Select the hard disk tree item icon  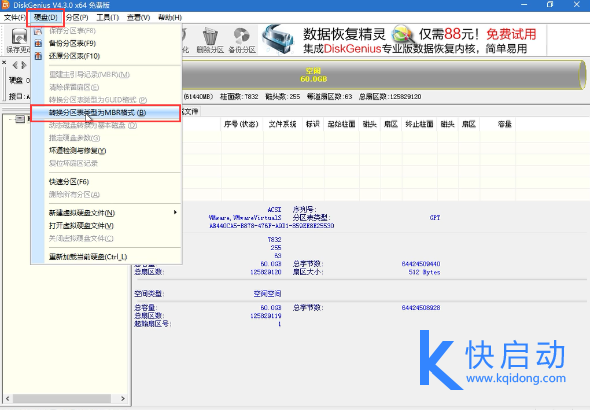[x=20, y=119]
